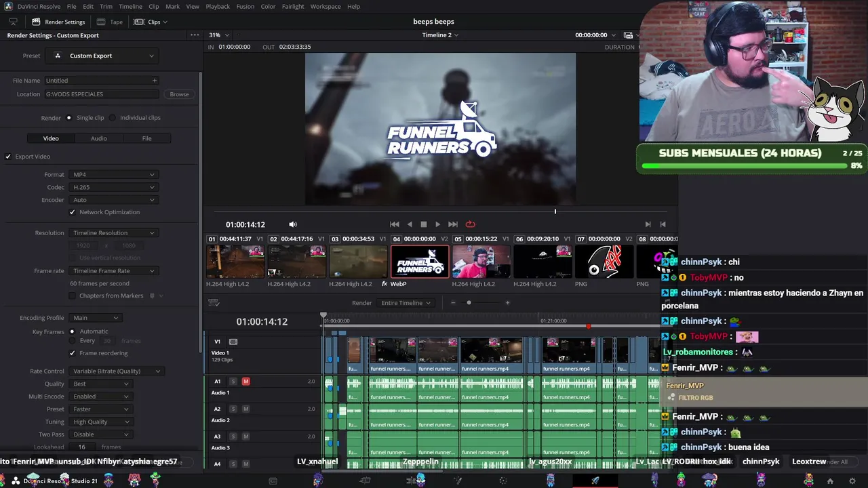Image resolution: width=868 pixels, height=488 pixels.
Task: Select Individual clips render option
Action: point(113,118)
